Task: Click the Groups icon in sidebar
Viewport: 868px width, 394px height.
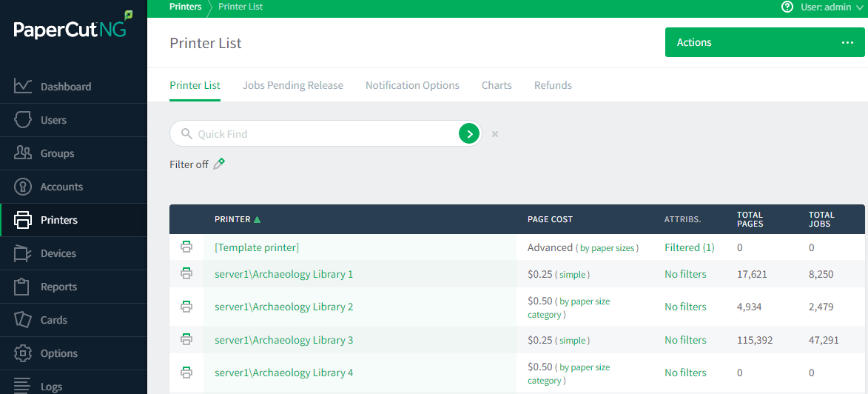Action: click(23, 153)
